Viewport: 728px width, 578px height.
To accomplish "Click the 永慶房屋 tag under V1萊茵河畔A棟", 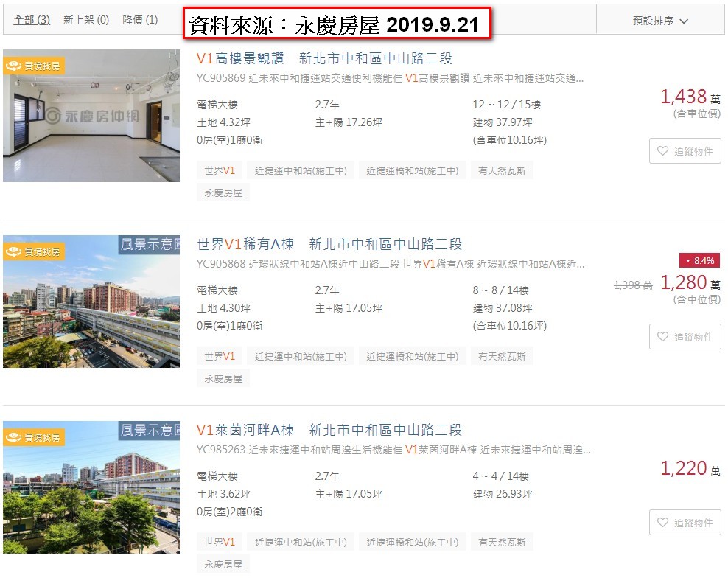I will pos(223,565).
